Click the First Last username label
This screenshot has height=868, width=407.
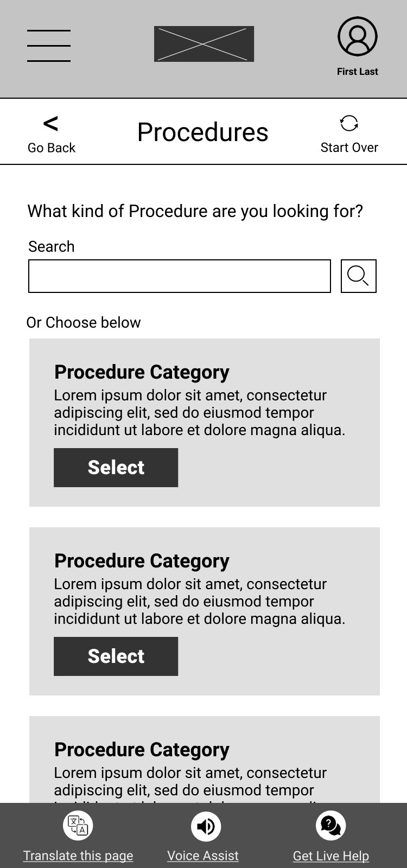pyautogui.click(x=357, y=72)
